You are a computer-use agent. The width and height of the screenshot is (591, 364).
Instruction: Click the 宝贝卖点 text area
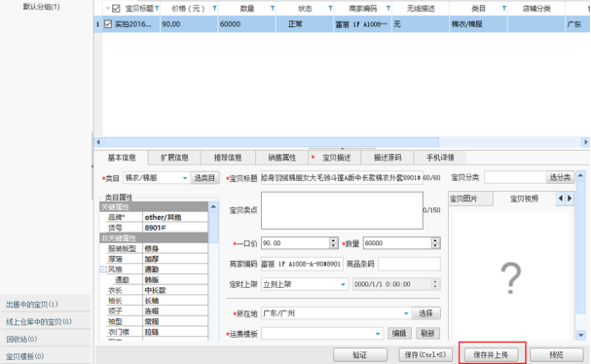click(x=342, y=210)
